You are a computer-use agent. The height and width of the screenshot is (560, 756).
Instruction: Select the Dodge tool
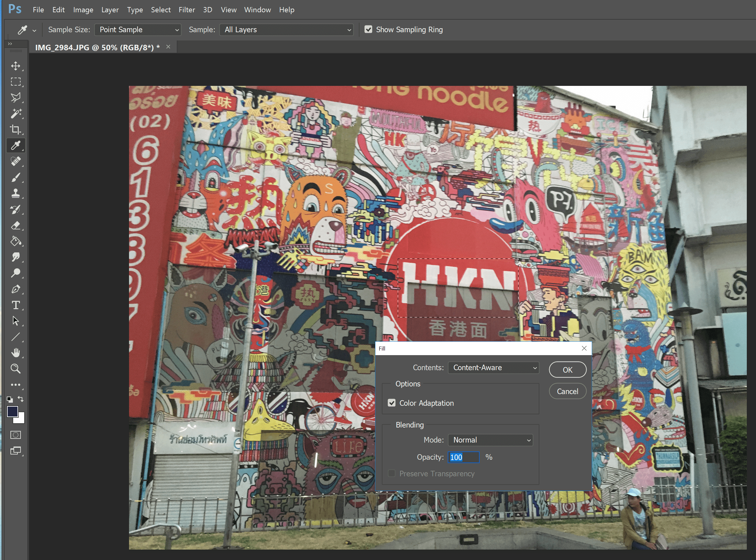tap(16, 273)
